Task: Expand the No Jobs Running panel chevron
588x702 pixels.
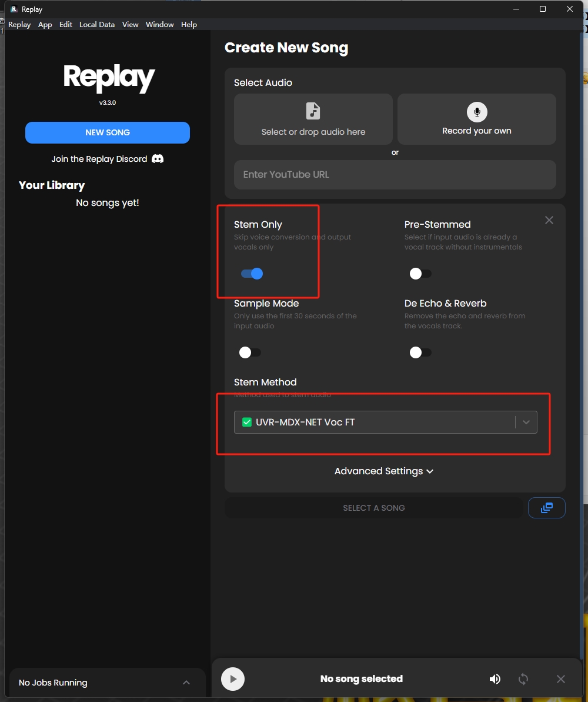Action: click(x=186, y=683)
